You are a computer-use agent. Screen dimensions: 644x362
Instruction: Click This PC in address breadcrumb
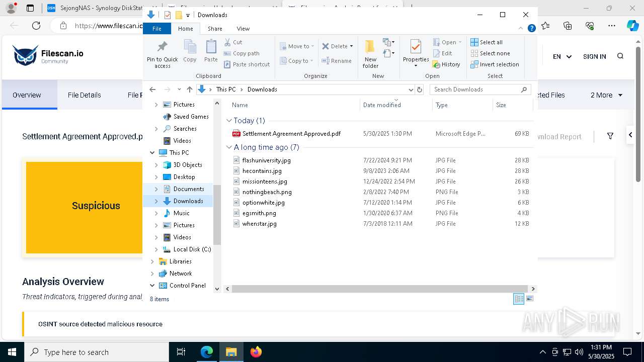click(226, 89)
